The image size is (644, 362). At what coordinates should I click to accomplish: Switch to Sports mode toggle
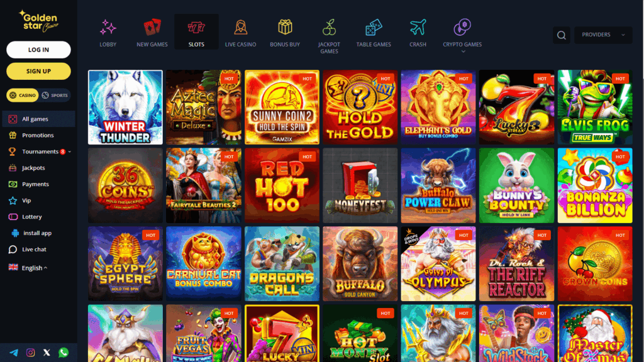coord(55,96)
